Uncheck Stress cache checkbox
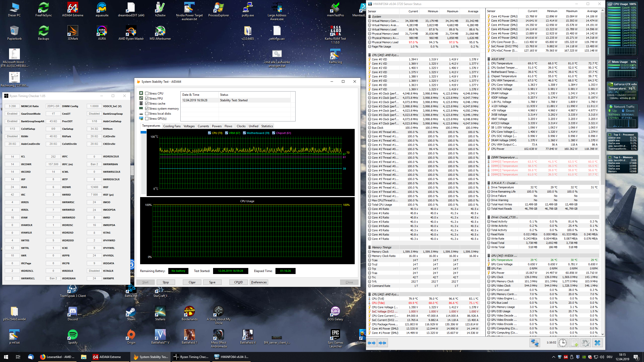 point(147,103)
